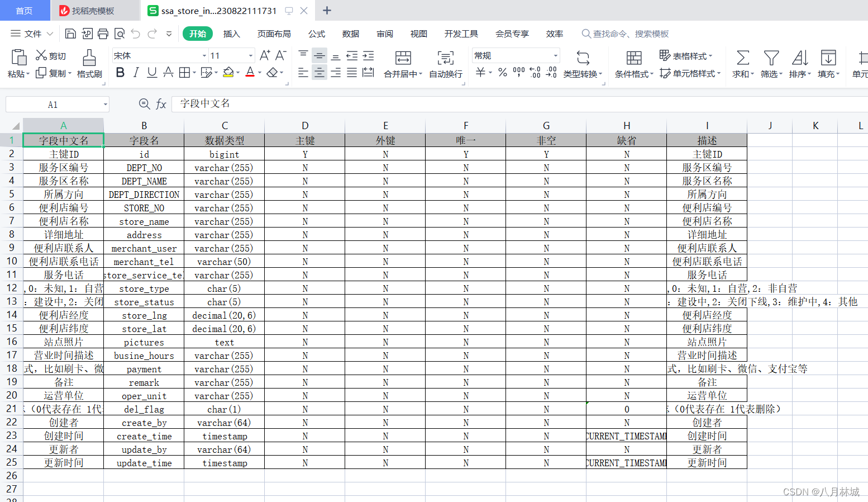Click the Print icon in quick access toolbar

[x=103, y=34]
